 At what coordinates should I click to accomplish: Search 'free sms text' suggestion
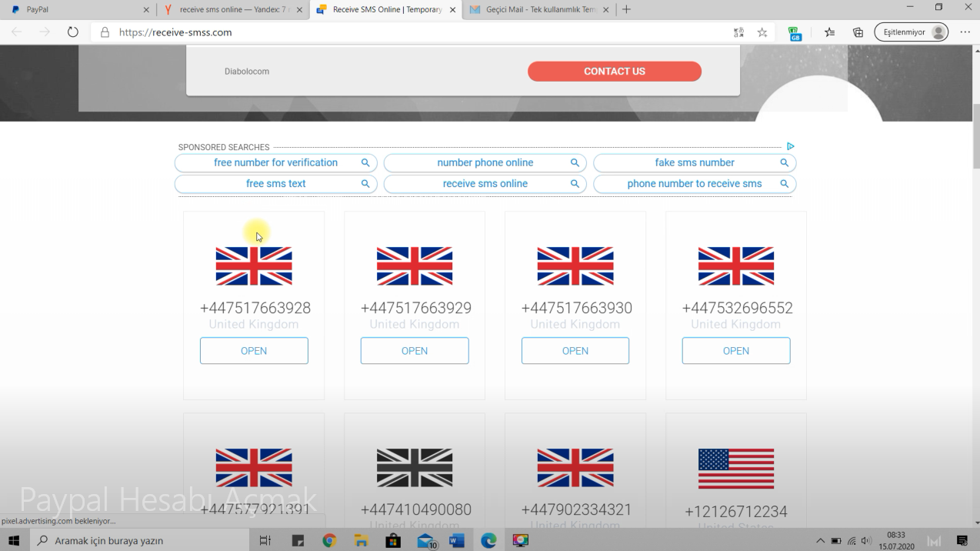coord(276,184)
